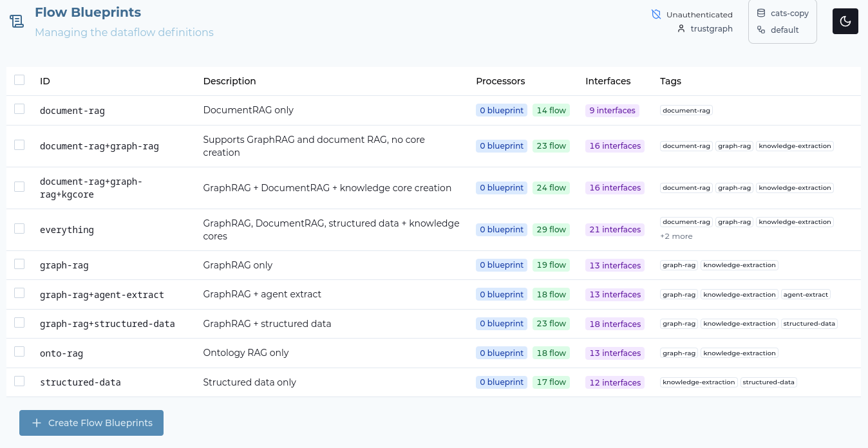Toggle the select-all header checkbox
This screenshot has height=448, width=868.
pos(19,80)
